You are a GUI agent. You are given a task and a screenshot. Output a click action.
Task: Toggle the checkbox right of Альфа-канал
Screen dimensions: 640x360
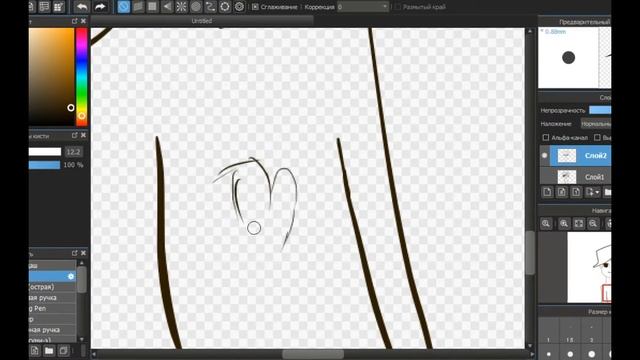[x=597, y=138]
